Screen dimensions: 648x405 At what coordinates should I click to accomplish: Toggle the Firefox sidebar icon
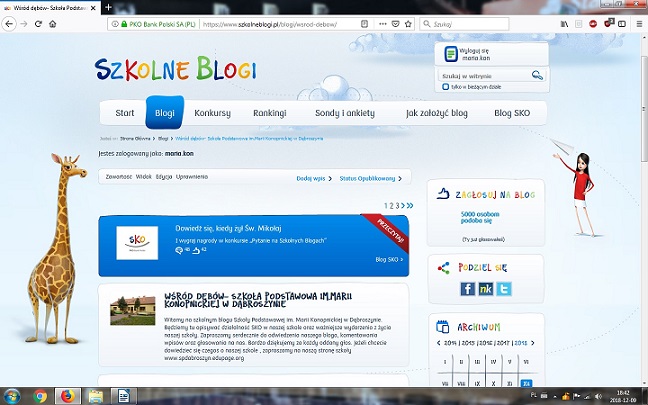click(622, 24)
